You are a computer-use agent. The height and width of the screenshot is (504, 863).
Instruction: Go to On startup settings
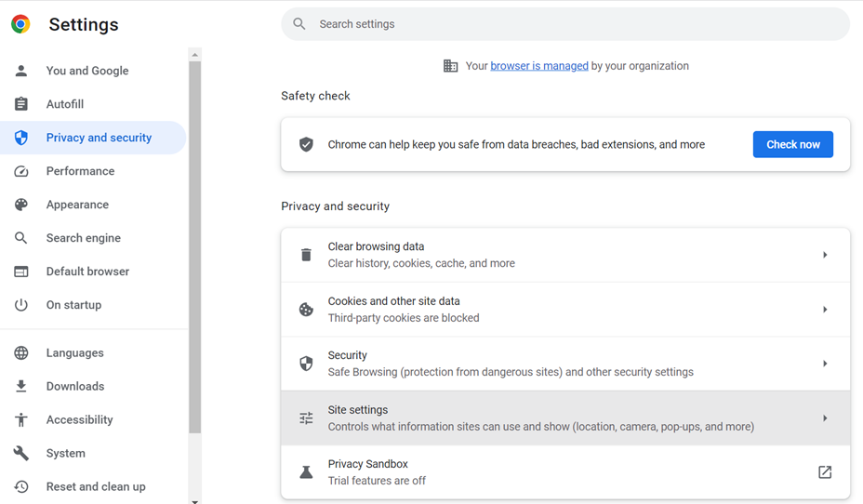pos(73,305)
